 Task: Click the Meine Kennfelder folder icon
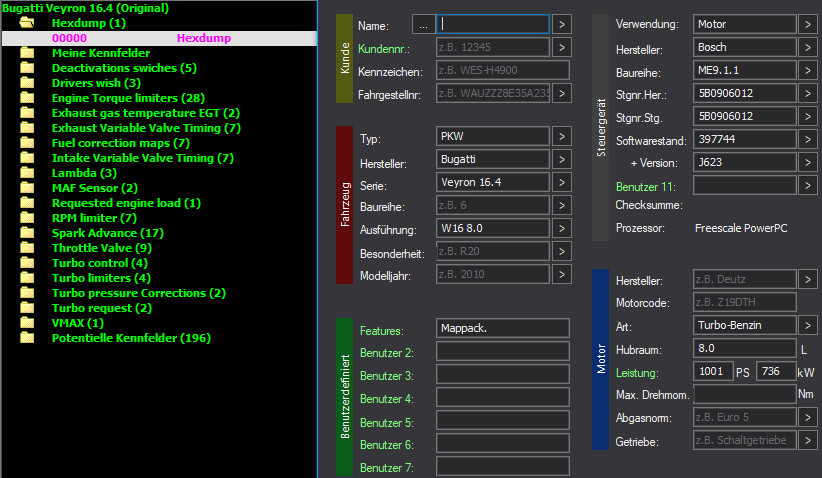[27, 53]
